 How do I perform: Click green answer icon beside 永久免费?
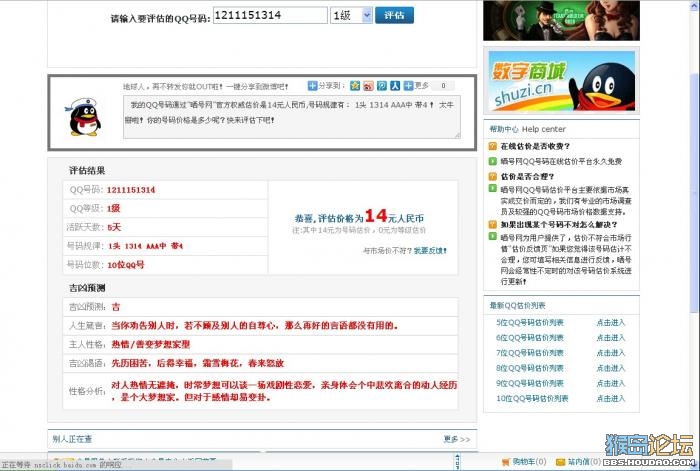(x=492, y=161)
